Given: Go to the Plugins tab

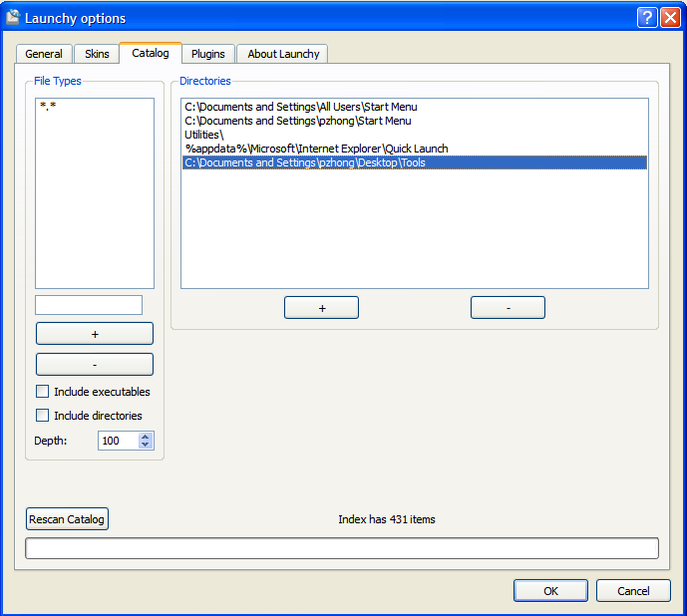Looking at the screenshot, I should pyautogui.click(x=208, y=54).
